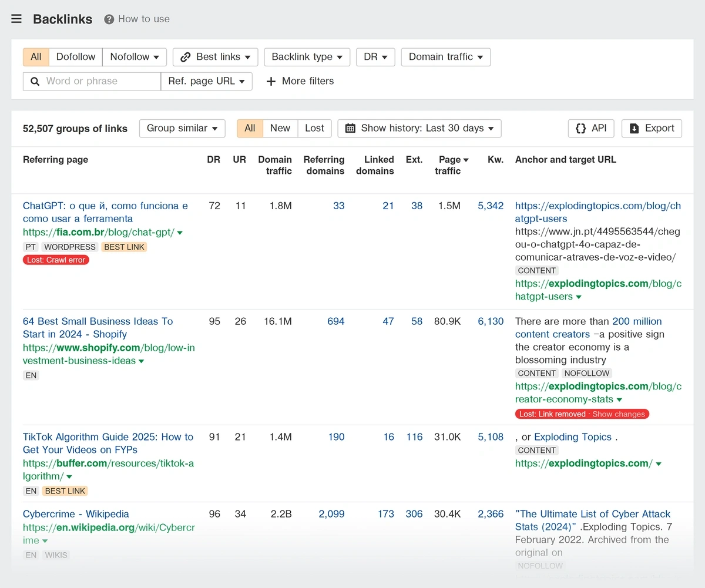Screen dimensions: 705x588
Task: Click the Lost: Crawl error badge
Action: coord(56,260)
